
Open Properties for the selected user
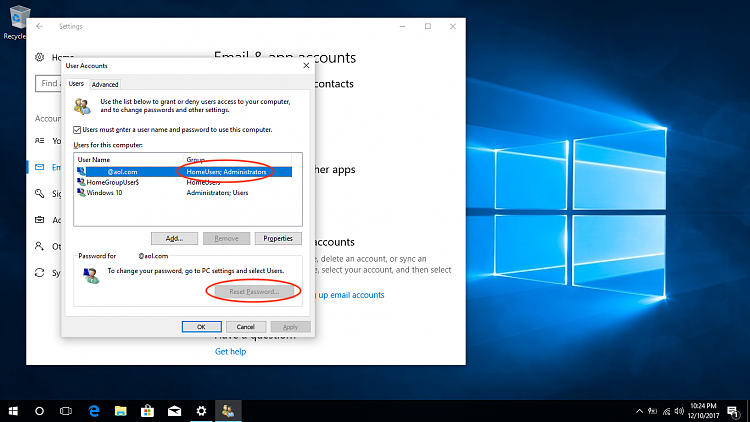tap(278, 238)
